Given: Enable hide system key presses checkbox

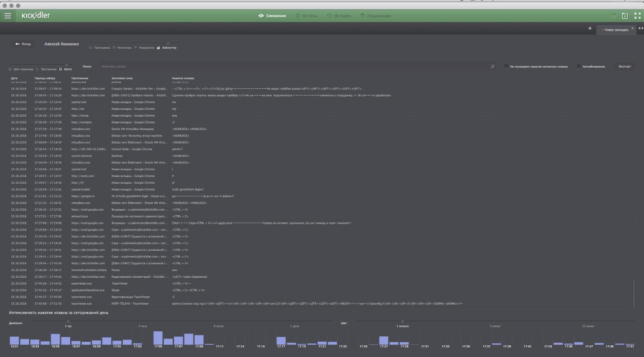Looking at the screenshot, I should point(506,67).
